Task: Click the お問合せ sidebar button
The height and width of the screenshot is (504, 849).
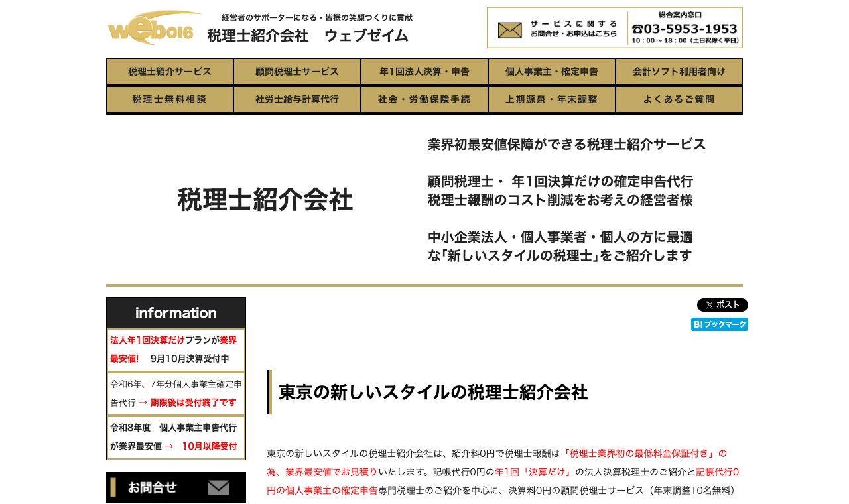Action: point(176,487)
